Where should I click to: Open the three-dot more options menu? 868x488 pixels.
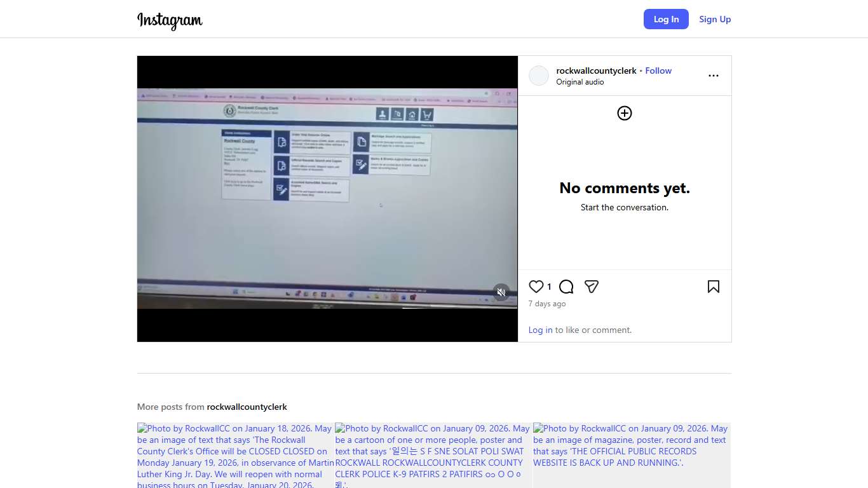713,76
